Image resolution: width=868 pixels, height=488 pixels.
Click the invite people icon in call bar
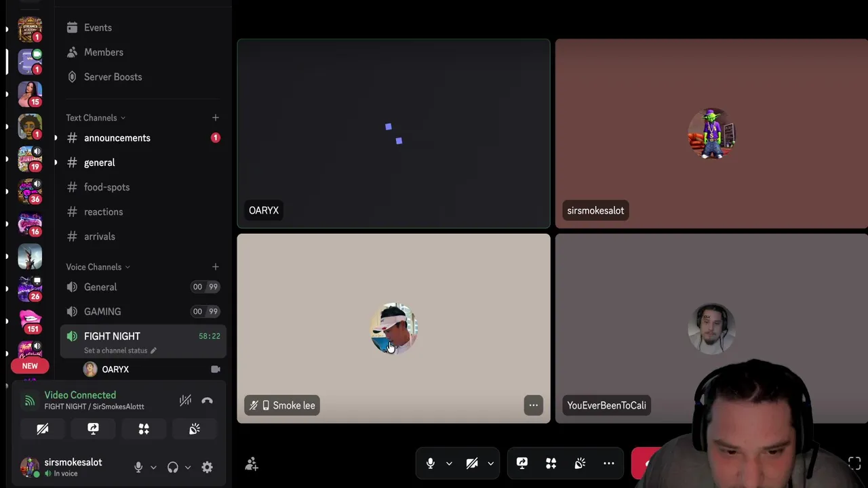click(252, 464)
